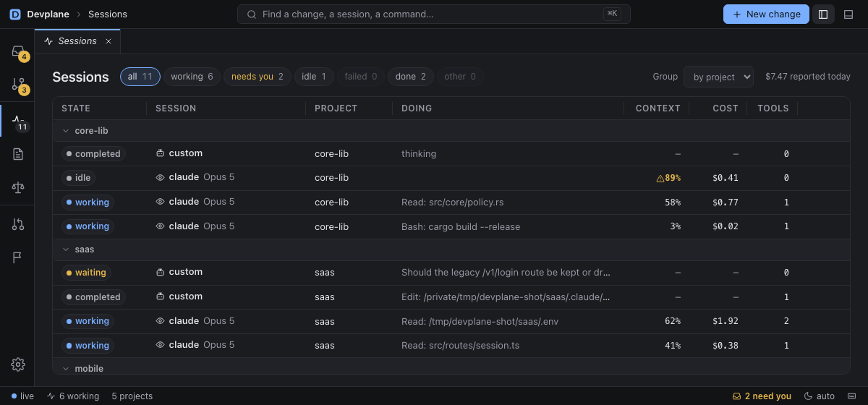Image resolution: width=868 pixels, height=405 pixels.
Task: Click robot icon of waiting custom session
Action: pos(161,272)
